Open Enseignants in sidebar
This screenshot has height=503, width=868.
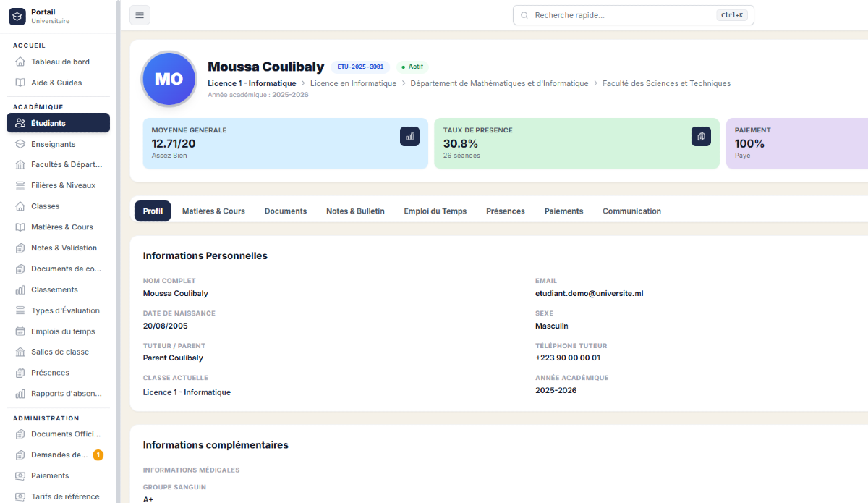pos(58,144)
